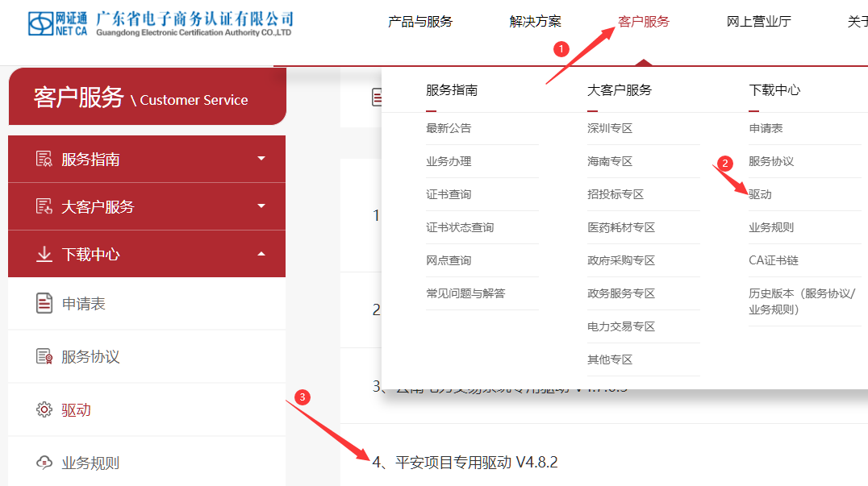The image size is (868, 486).
Task: Click the 服务协议 sidebar icon
Action: 44,357
